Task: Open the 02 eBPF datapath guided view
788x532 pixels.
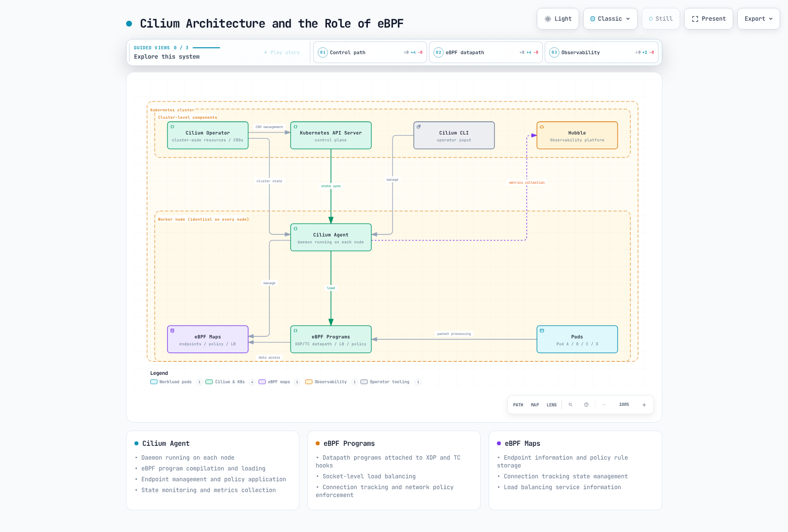Action: coord(486,52)
